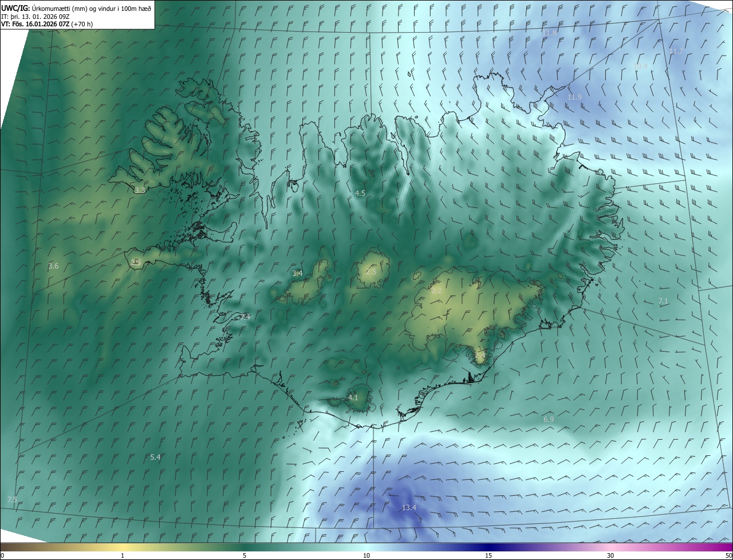Click the 7.5 value label on the map
Screen dimensions: 733x560
coord(12,500)
